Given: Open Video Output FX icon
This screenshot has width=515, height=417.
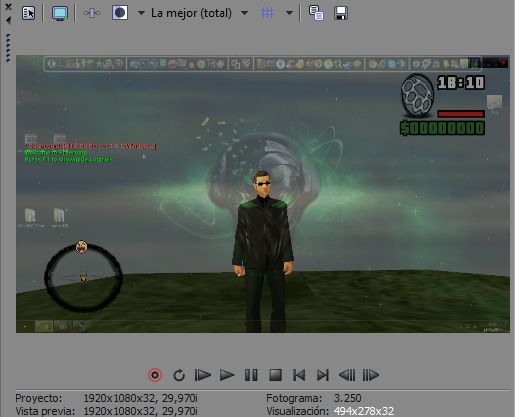Looking at the screenshot, I should [x=92, y=13].
